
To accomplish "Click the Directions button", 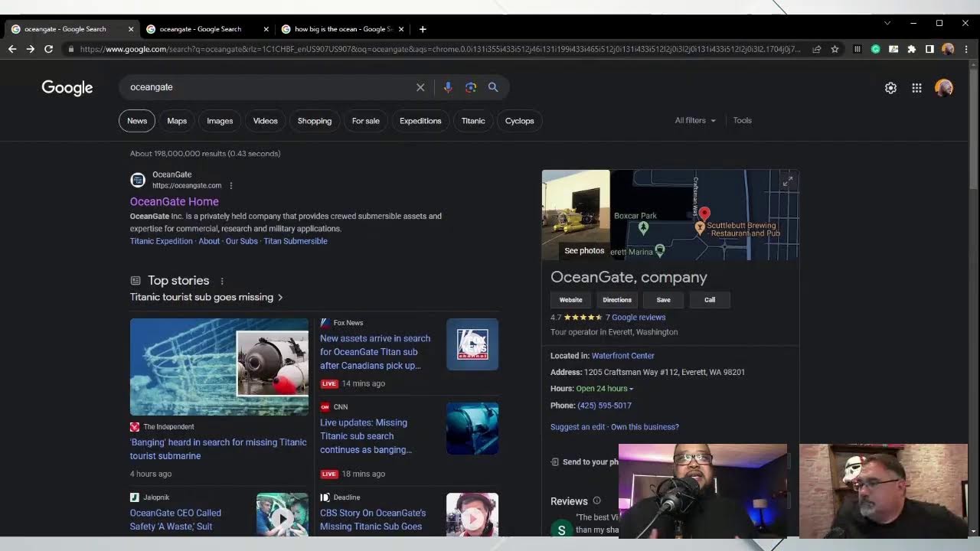I will pos(617,300).
